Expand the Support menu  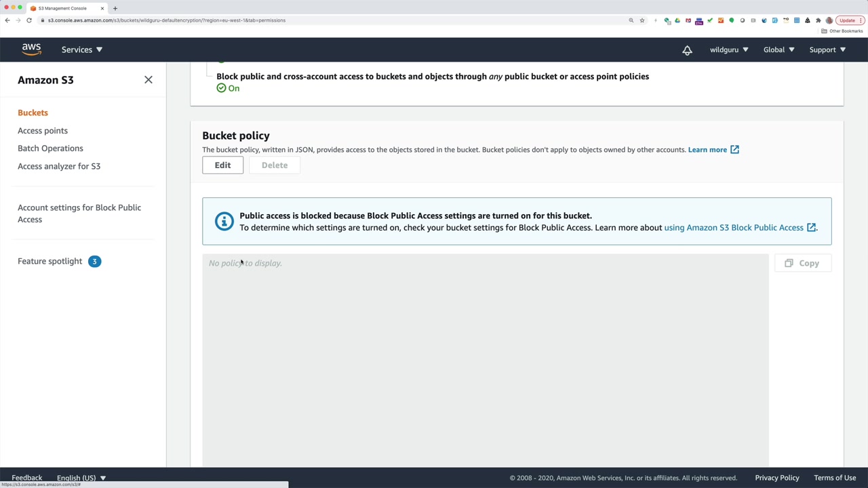pyautogui.click(x=827, y=49)
